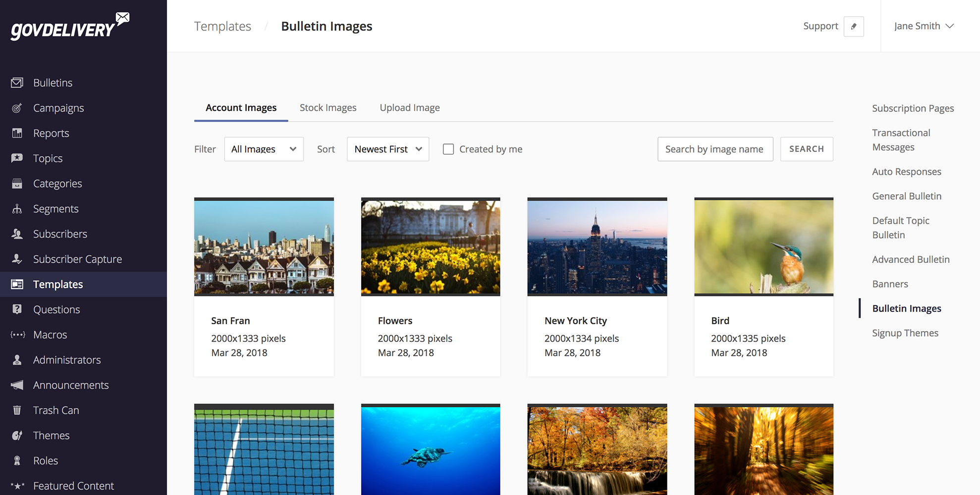Image resolution: width=980 pixels, height=495 pixels.
Task: Open the Trash Can icon
Action: point(17,410)
